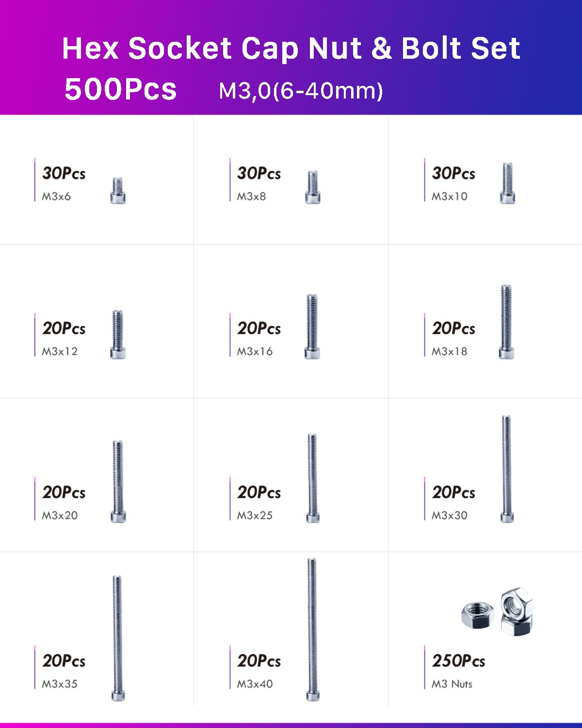Click the M3x30 screw image
This screenshot has width=582, height=728.
click(x=507, y=469)
